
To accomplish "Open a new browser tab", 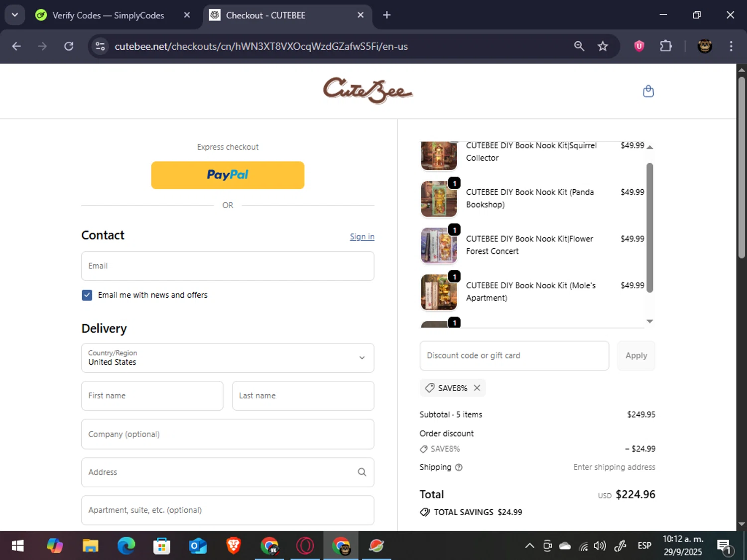I will click(x=386, y=15).
